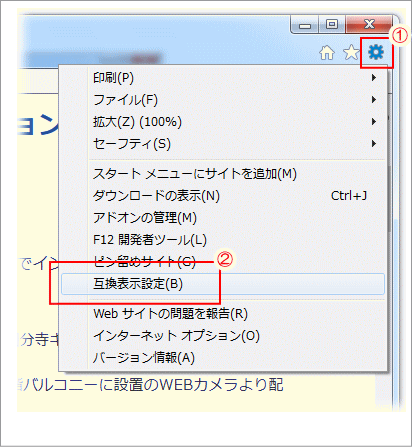Choose 互換表示設定(B) menu item
412x447 pixels.
(x=223, y=284)
